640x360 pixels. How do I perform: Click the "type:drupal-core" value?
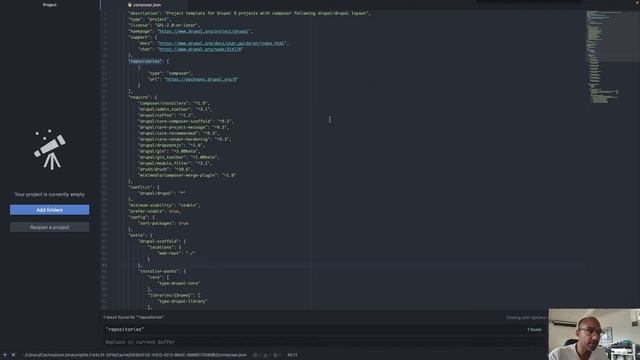(x=179, y=283)
